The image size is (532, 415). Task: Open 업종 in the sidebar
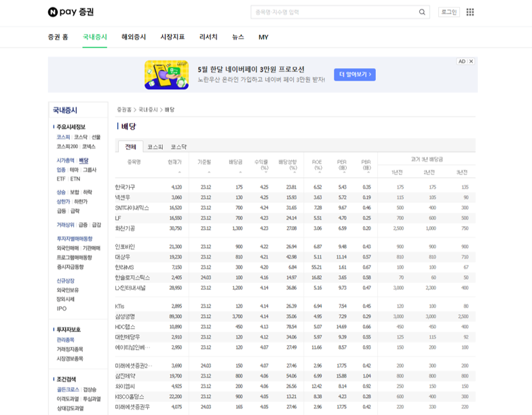pyautogui.click(x=61, y=170)
